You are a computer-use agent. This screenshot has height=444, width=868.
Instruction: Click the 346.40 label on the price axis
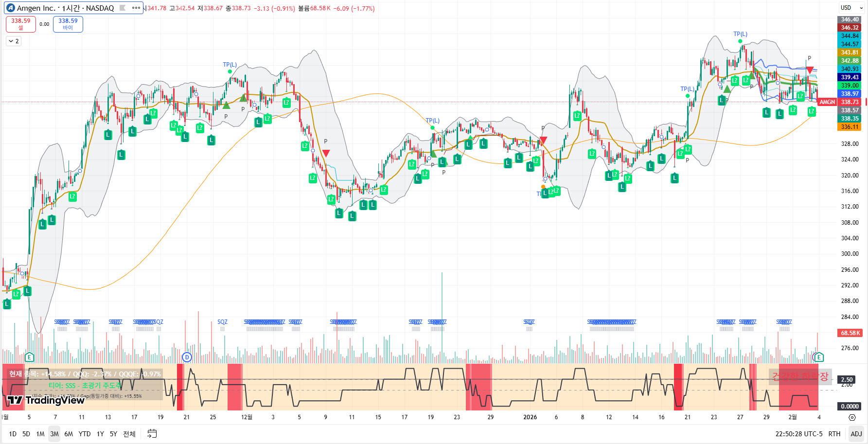click(x=850, y=19)
